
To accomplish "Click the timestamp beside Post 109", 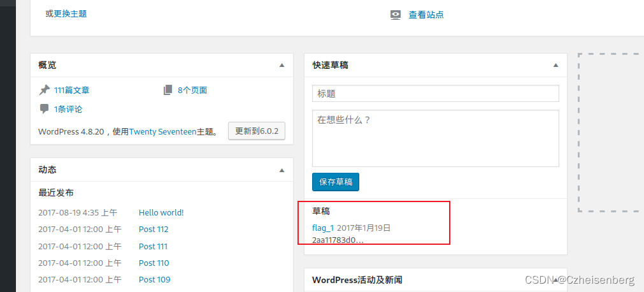I will 80,280.
